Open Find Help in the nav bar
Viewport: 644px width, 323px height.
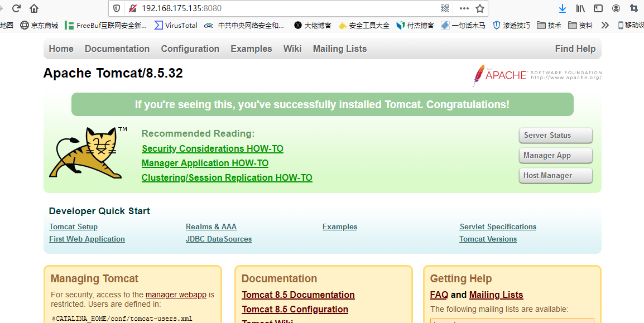pos(575,49)
